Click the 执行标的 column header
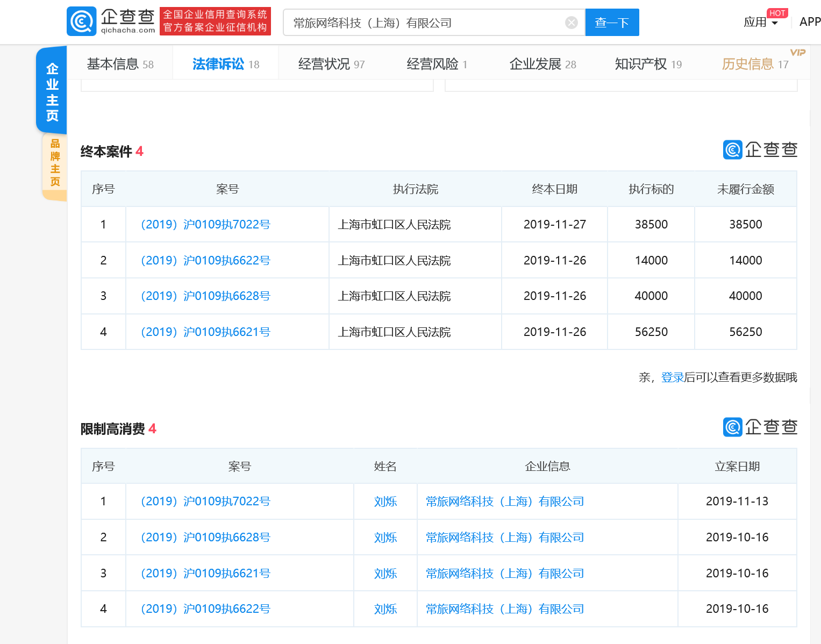The image size is (821, 644). (x=651, y=189)
